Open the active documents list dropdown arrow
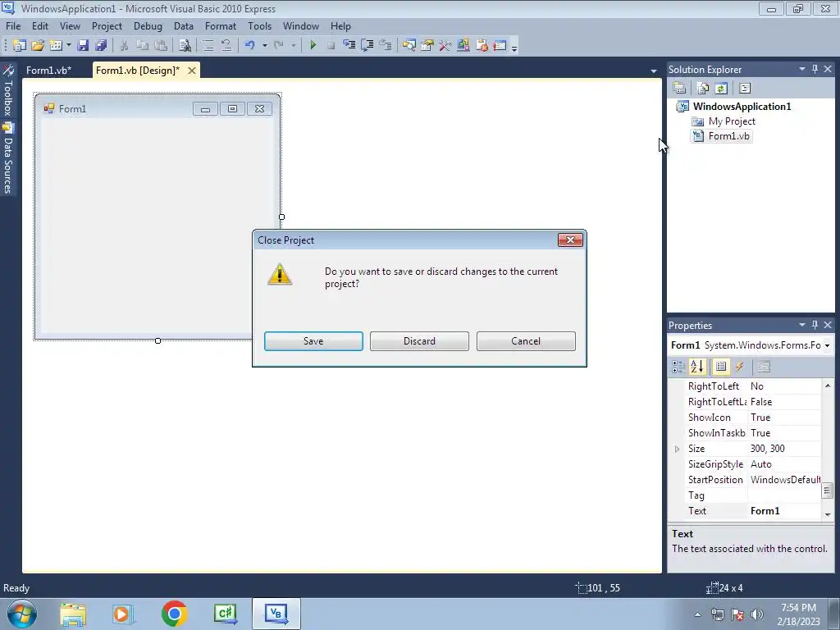Viewport: 840px width, 630px height. pos(654,71)
